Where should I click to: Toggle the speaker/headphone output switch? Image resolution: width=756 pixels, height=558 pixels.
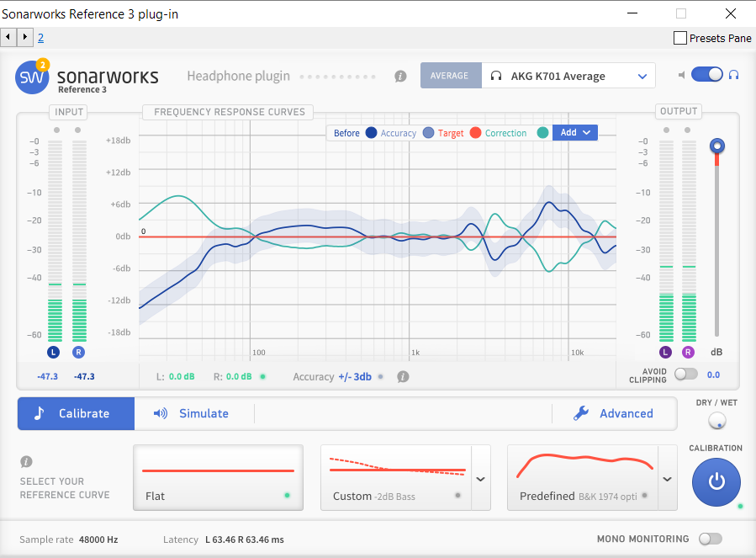[707, 74]
